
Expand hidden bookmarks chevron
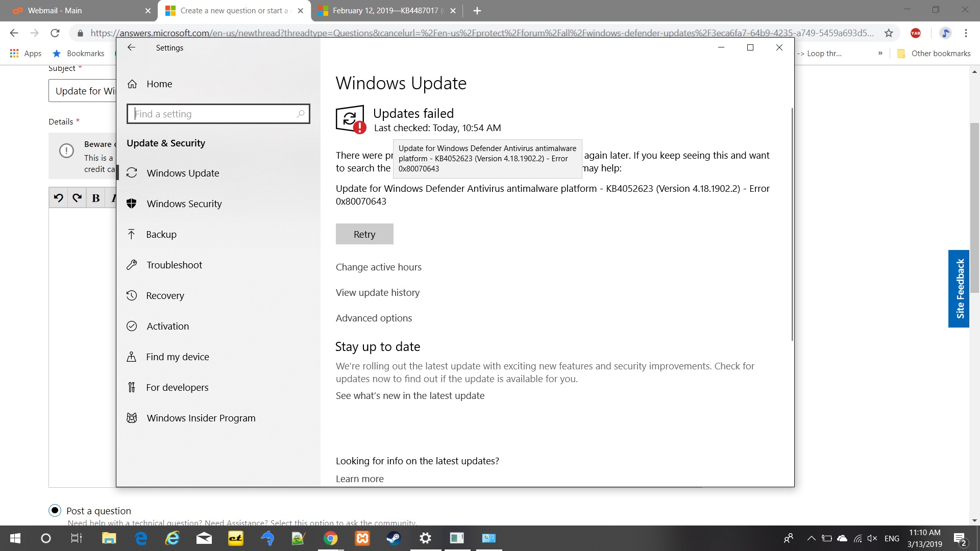(880, 54)
